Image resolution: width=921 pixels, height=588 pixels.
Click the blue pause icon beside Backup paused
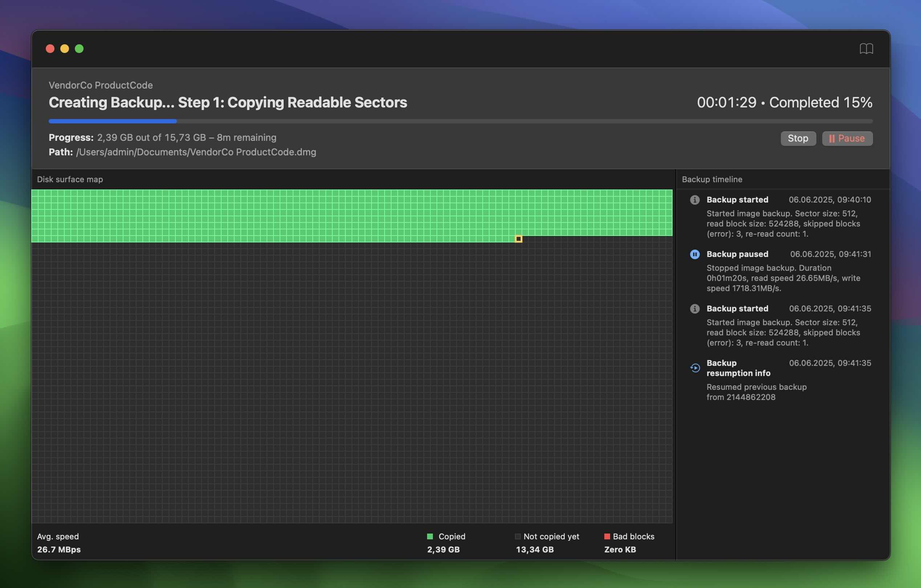coord(695,254)
